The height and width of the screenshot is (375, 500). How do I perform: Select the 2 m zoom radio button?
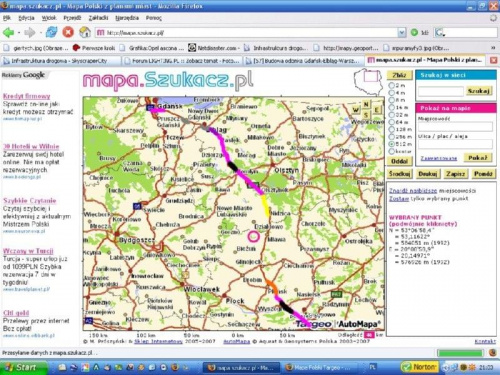(x=392, y=85)
